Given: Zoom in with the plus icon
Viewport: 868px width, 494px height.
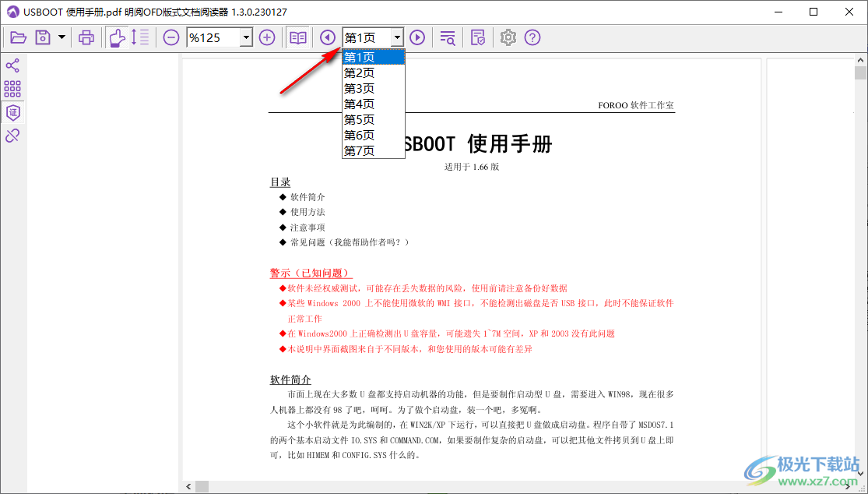Looking at the screenshot, I should (x=267, y=37).
